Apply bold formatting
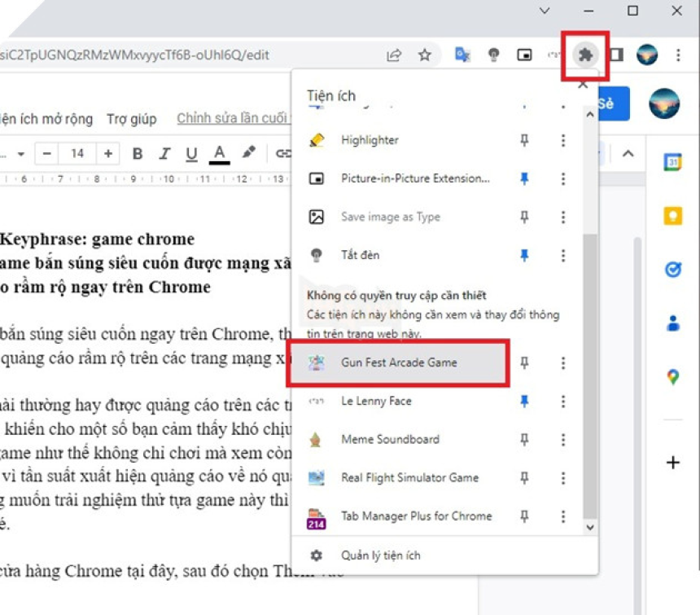The width and height of the screenshot is (700, 615). point(138,154)
